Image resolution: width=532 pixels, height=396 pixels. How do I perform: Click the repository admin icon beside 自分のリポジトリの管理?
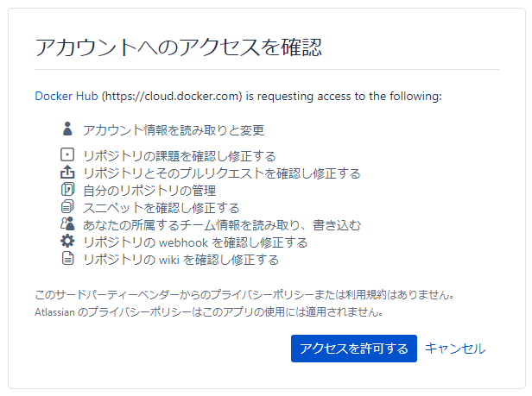[x=67, y=189]
